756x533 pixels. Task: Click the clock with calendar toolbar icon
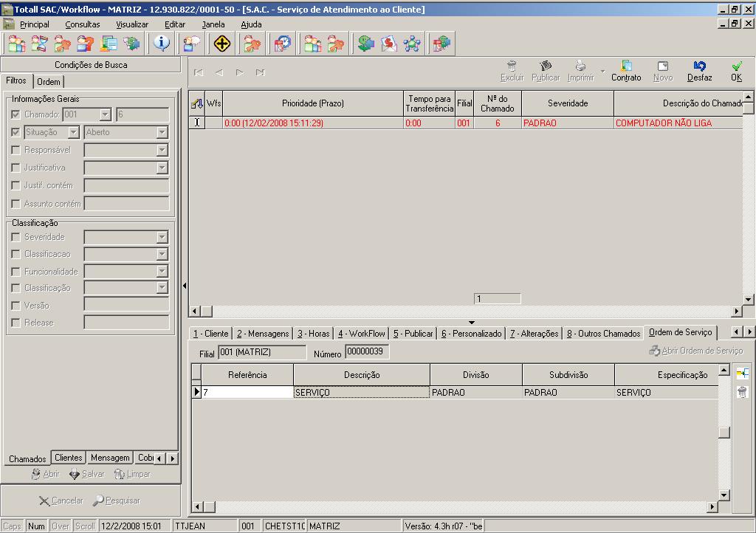point(283,44)
